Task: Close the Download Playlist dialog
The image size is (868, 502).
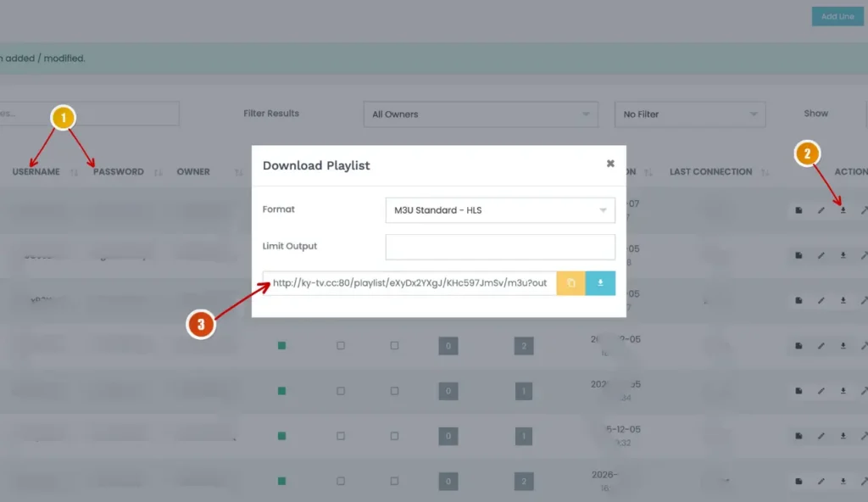Action: click(610, 164)
